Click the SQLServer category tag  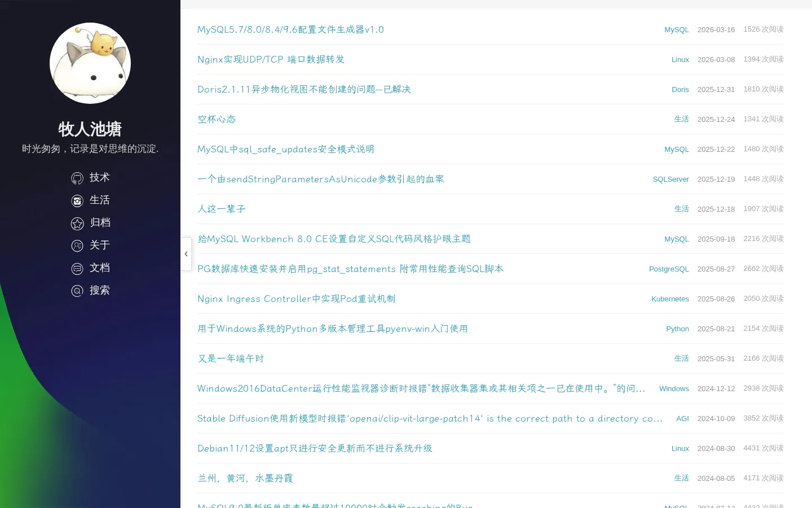click(x=670, y=179)
